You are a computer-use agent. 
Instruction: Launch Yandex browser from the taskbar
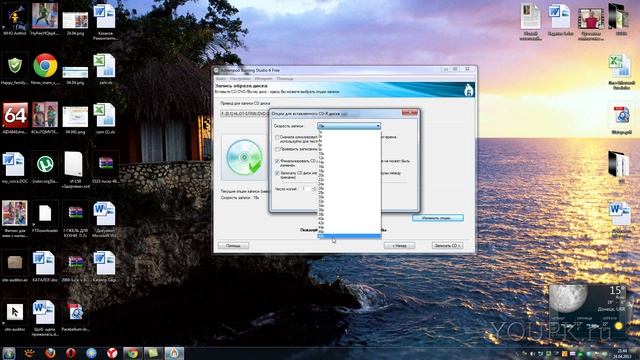pyautogui.click(x=112, y=353)
